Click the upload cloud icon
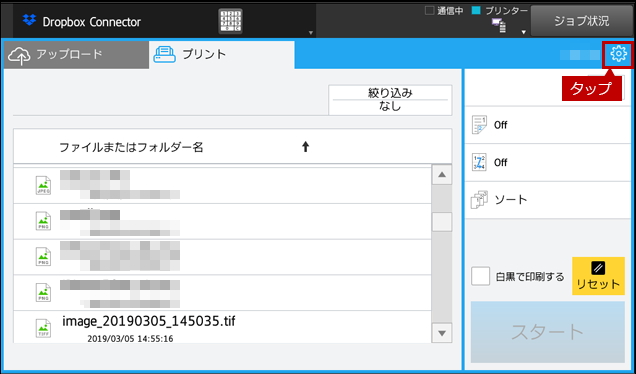Image resolution: width=636 pixels, height=374 pixels. (19, 56)
